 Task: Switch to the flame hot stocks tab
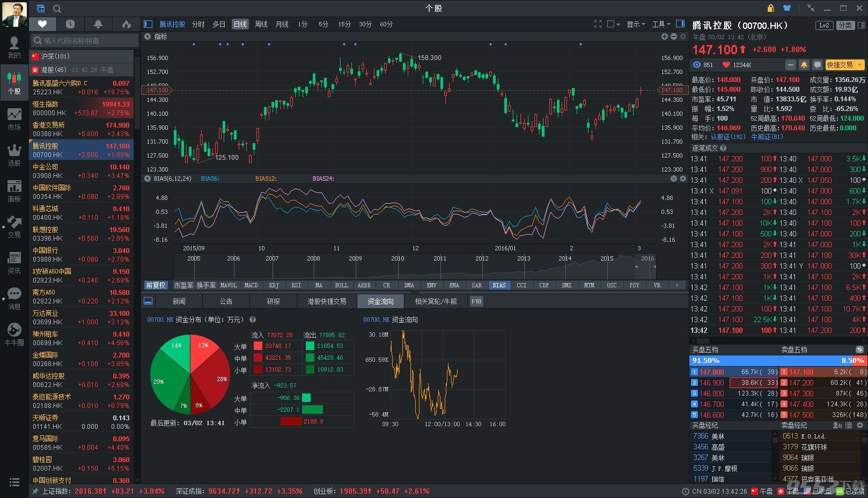[126, 24]
